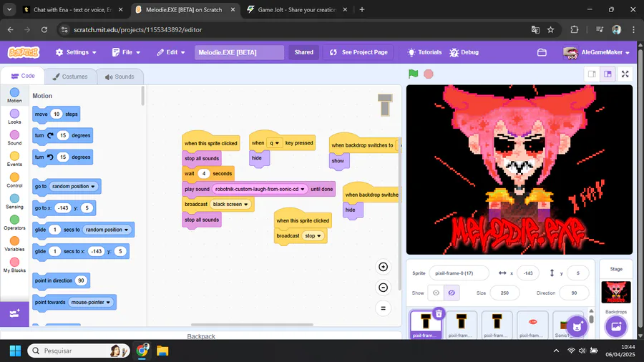Click the sprite name field

pos(459,273)
